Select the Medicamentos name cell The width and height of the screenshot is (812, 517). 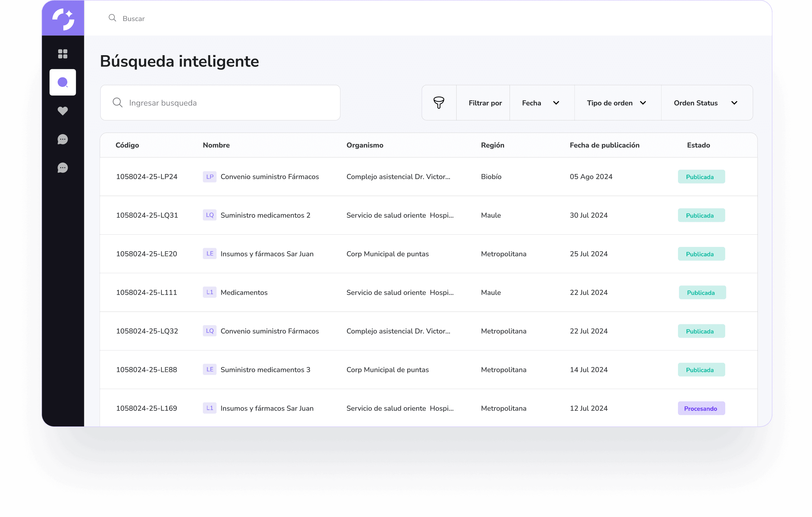[x=244, y=292]
